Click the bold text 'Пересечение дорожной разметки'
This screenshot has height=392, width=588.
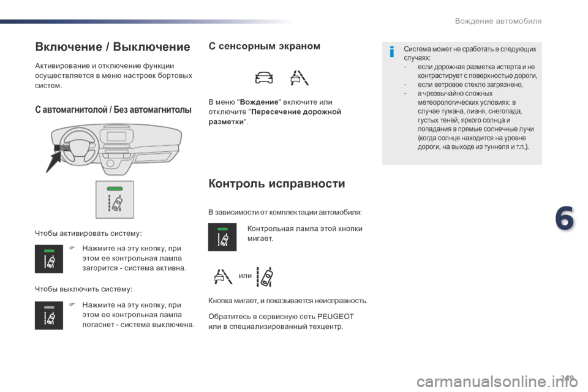(275, 116)
